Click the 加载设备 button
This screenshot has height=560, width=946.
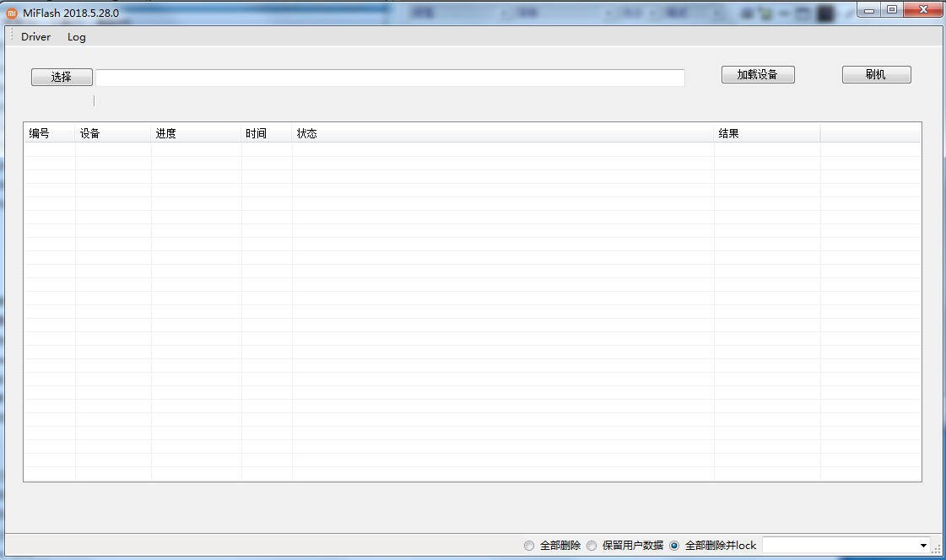(x=758, y=75)
